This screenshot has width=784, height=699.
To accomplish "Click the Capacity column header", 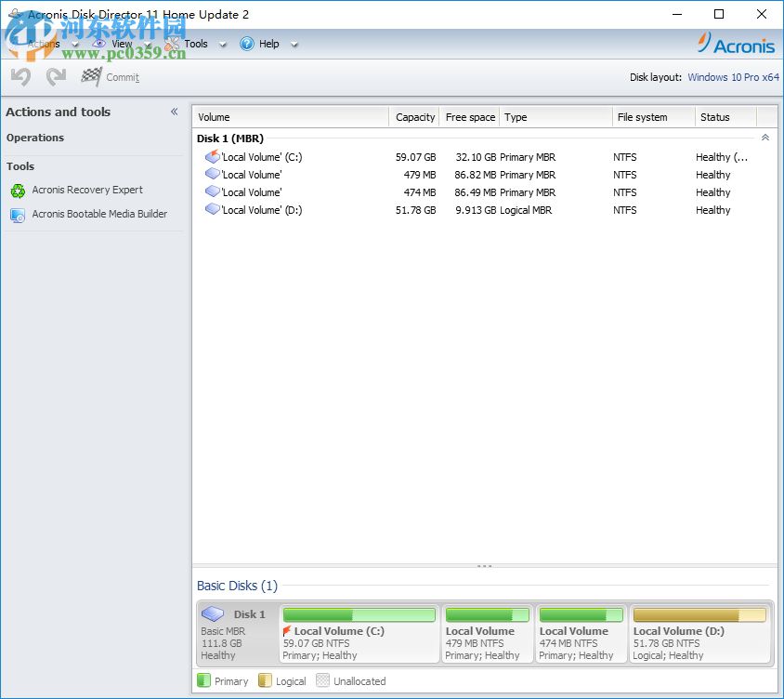I will [414, 117].
